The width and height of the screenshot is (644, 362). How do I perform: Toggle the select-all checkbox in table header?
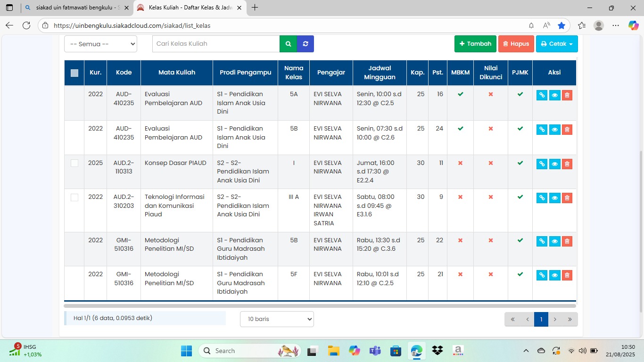point(74,73)
